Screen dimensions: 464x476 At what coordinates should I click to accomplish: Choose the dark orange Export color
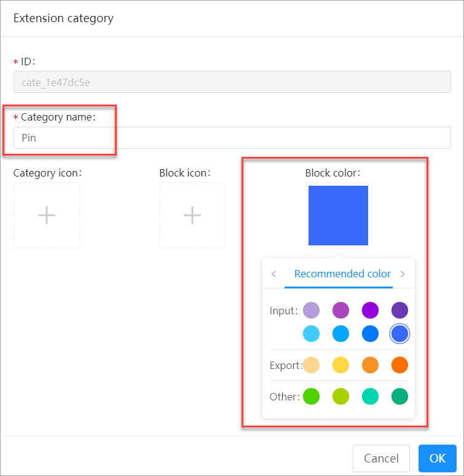399,365
